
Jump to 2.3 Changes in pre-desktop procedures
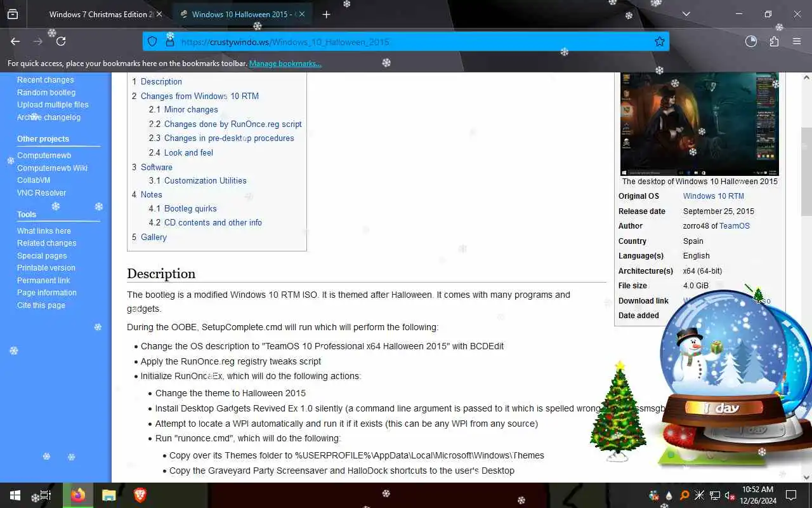pyautogui.click(x=221, y=138)
